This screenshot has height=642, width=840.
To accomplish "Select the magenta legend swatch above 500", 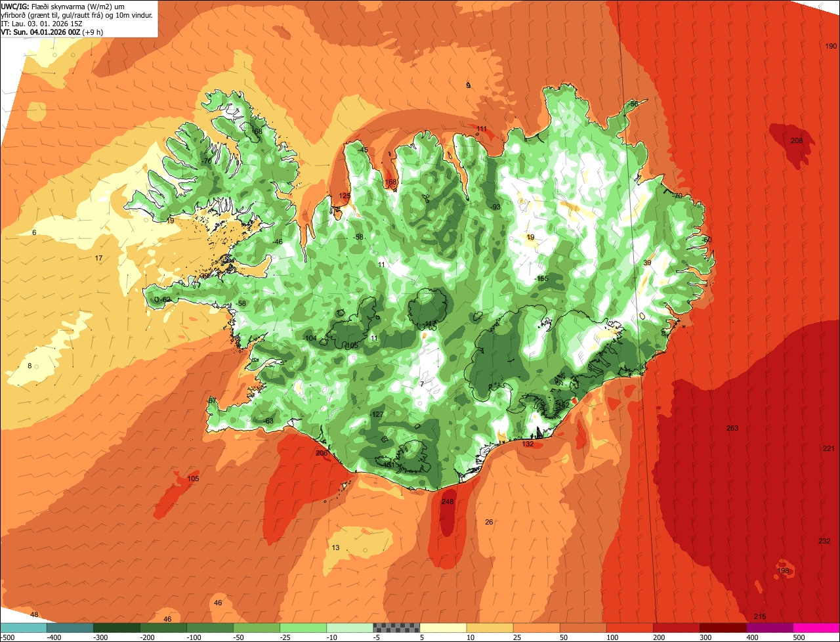I will click(816, 628).
